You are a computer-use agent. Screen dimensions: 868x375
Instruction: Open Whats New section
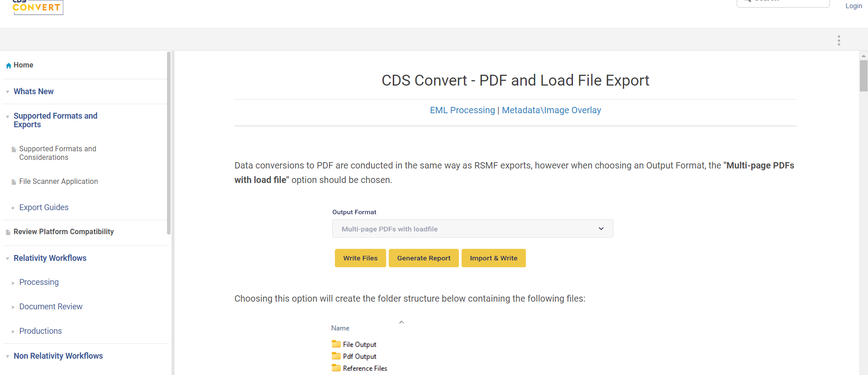33,91
